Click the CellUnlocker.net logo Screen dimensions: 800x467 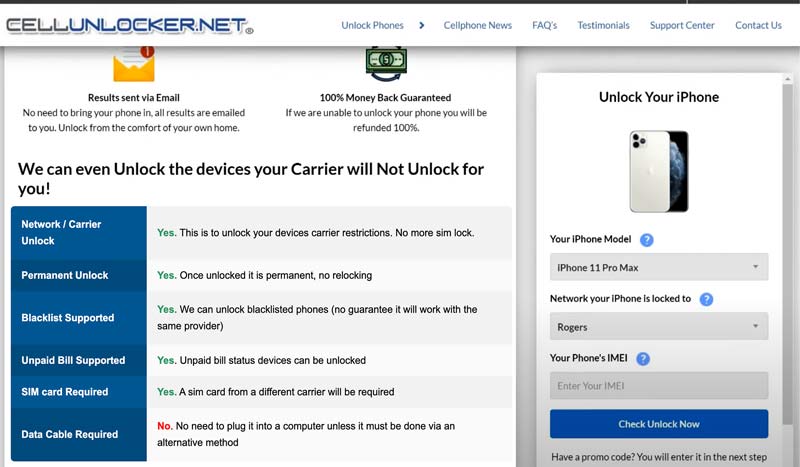130,26
